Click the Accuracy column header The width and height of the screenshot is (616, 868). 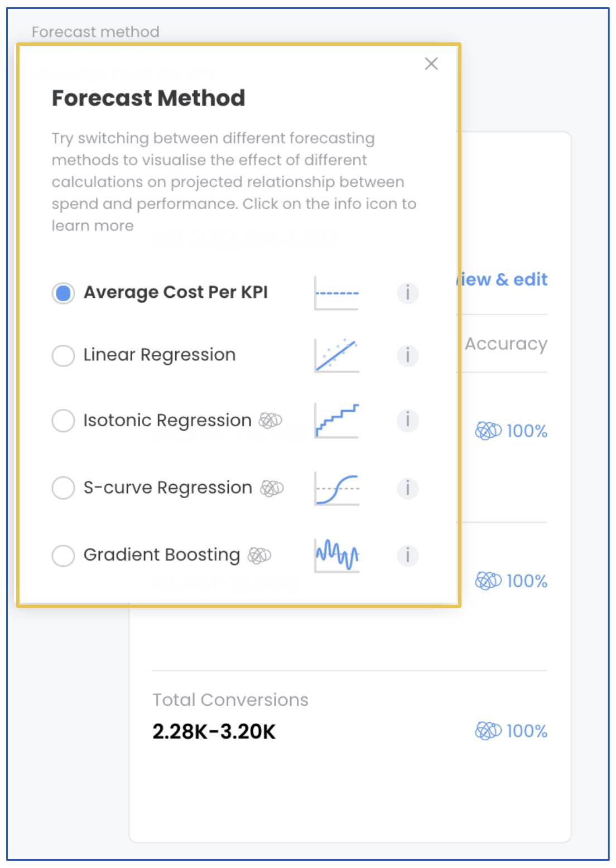click(x=506, y=344)
